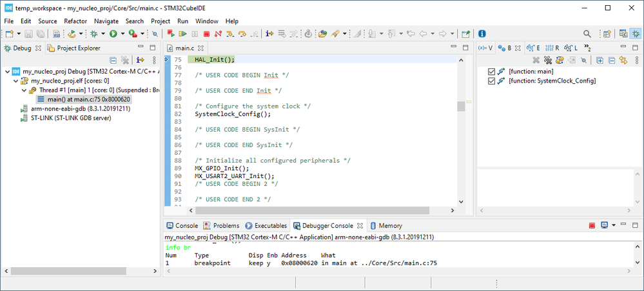Click the Disconnect debug icon

218,34
